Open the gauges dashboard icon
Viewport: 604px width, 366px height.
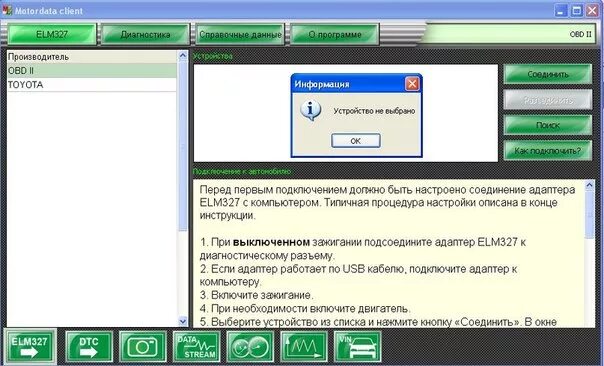[250, 347]
